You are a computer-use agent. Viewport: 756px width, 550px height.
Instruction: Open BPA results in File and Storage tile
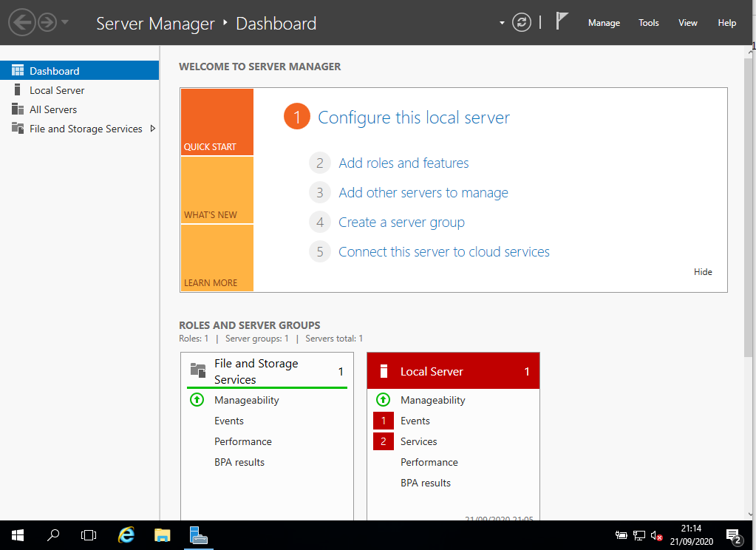[x=239, y=462]
